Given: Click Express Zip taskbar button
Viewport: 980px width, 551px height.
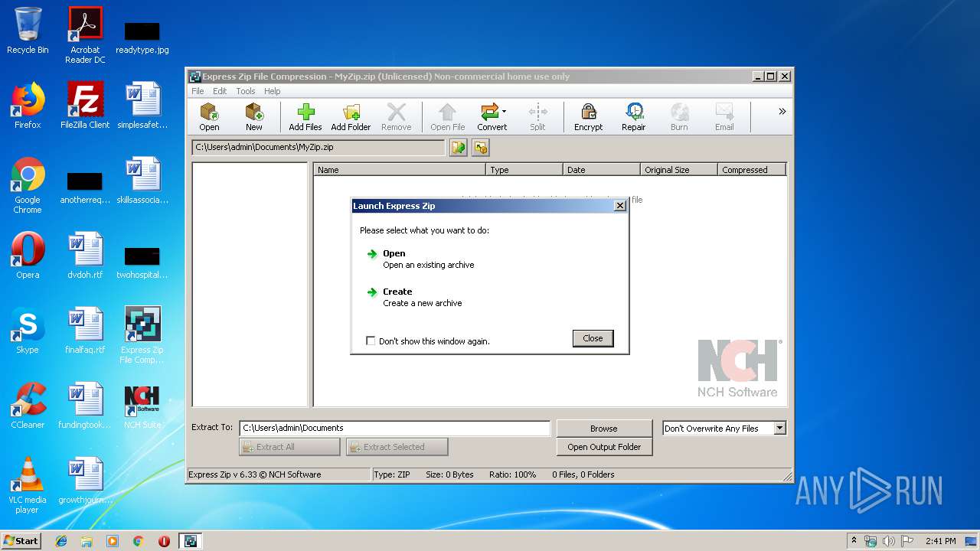Looking at the screenshot, I should 190,541.
